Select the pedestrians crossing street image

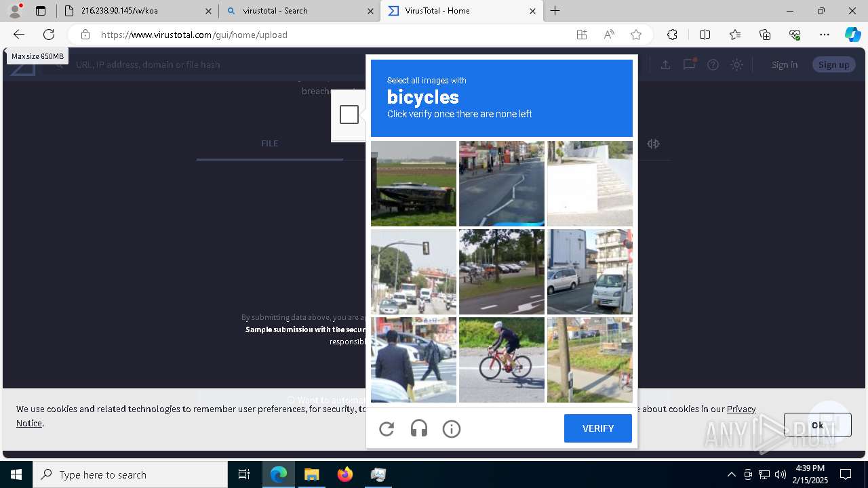(414, 360)
